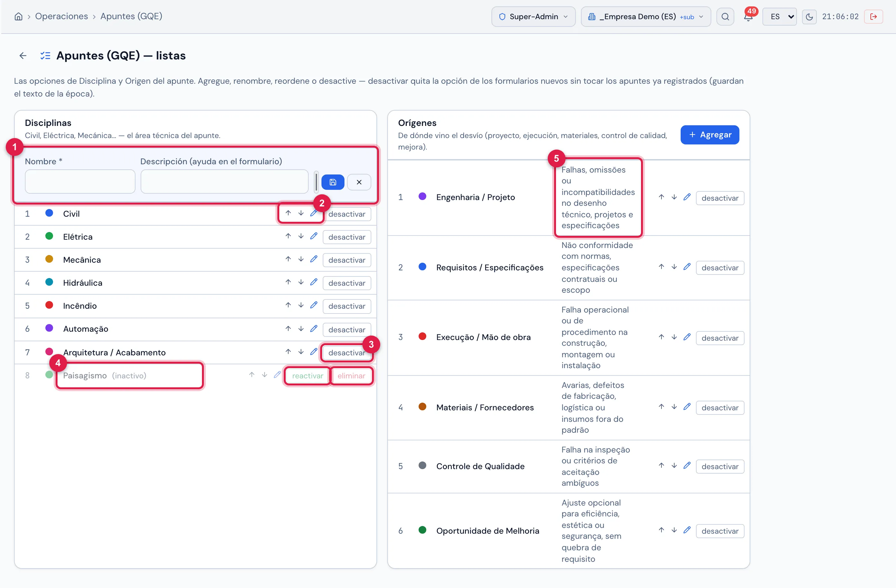Viewport: 896px width, 588px height.
Task: Deactivate the Engenharia / Projeto origin
Action: [720, 198]
